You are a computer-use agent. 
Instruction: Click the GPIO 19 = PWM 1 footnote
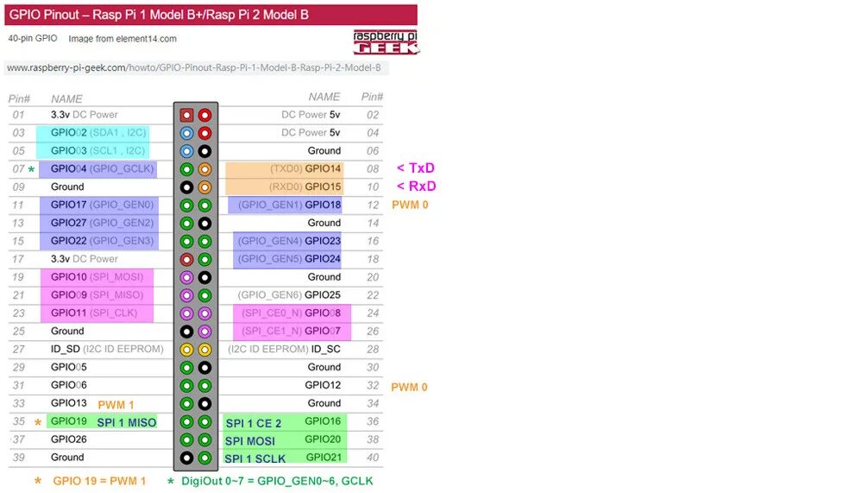(99, 481)
